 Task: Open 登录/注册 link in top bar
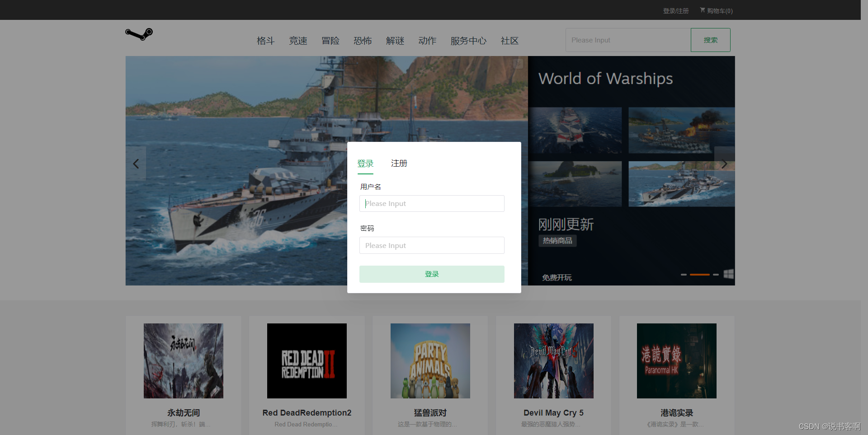pos(676,11)
